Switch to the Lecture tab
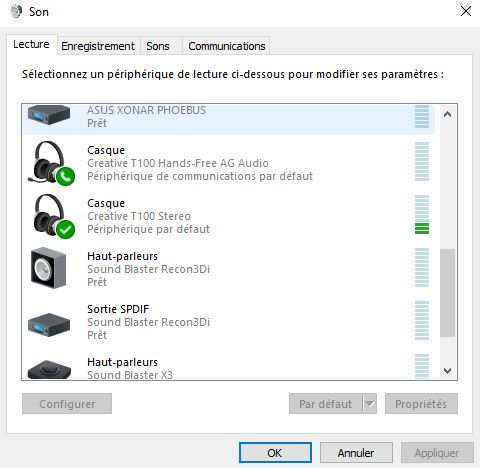 [31, 44]
